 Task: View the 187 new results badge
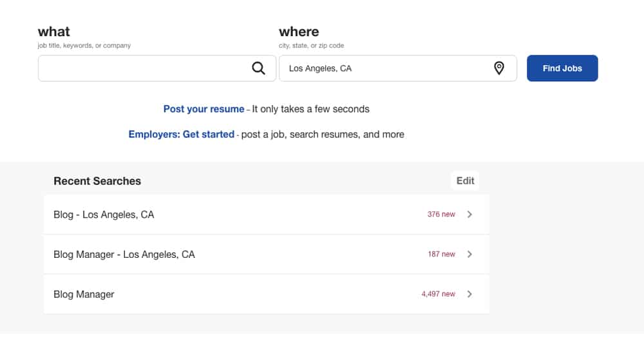click(x=442, y=254)
